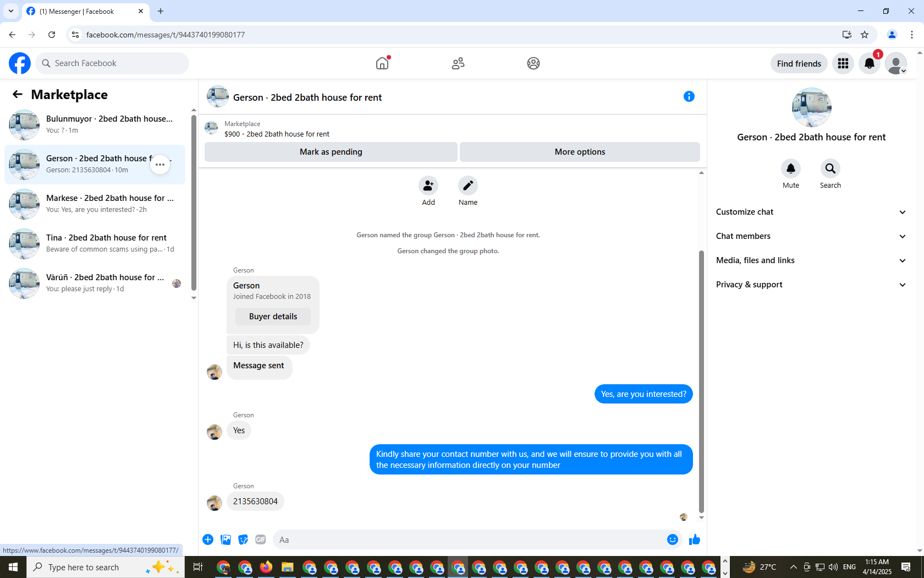924x578 pixels.
Task: Open the Friends icon in top navigation
Action: (x=458, y=63)
